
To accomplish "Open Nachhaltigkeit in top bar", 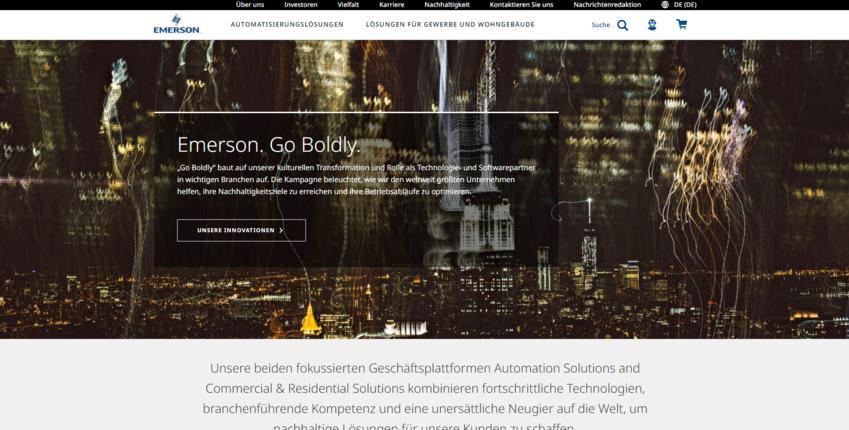I will pos(447,4).
